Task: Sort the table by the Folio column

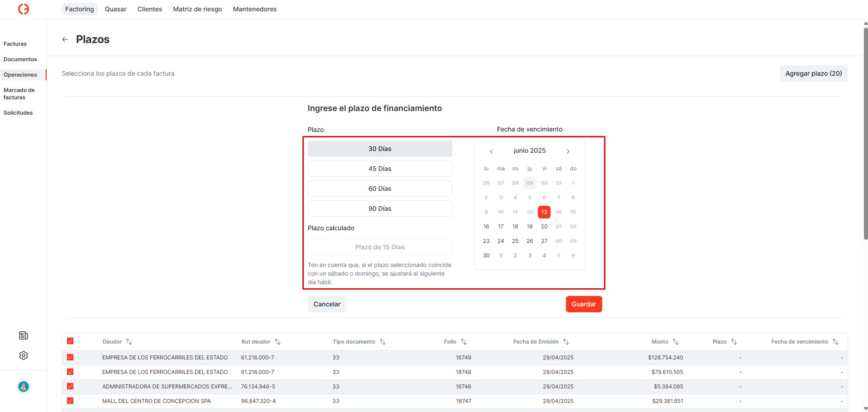Action: point(463,342)
